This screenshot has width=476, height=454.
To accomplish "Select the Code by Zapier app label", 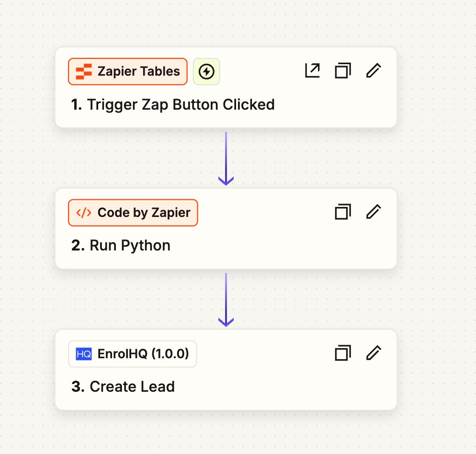I will click(x=133, y=212).
